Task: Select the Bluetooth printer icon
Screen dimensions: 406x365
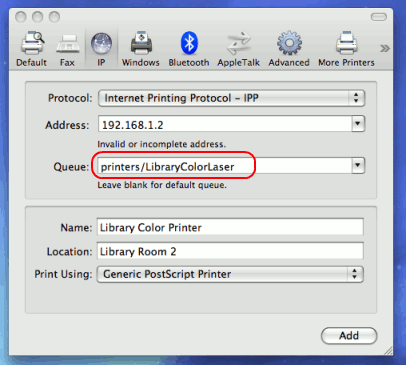Action: coord(189,49)
